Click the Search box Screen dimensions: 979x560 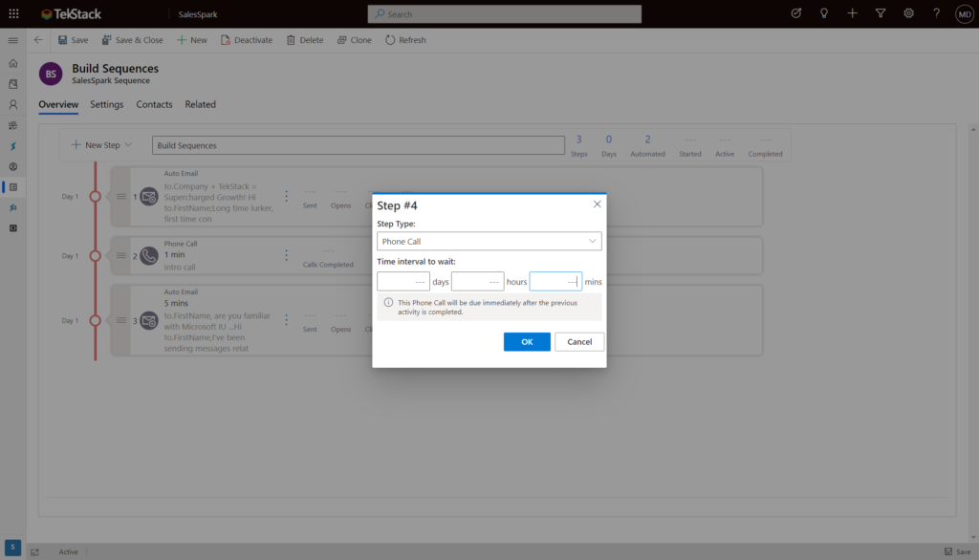pos(505,13)
